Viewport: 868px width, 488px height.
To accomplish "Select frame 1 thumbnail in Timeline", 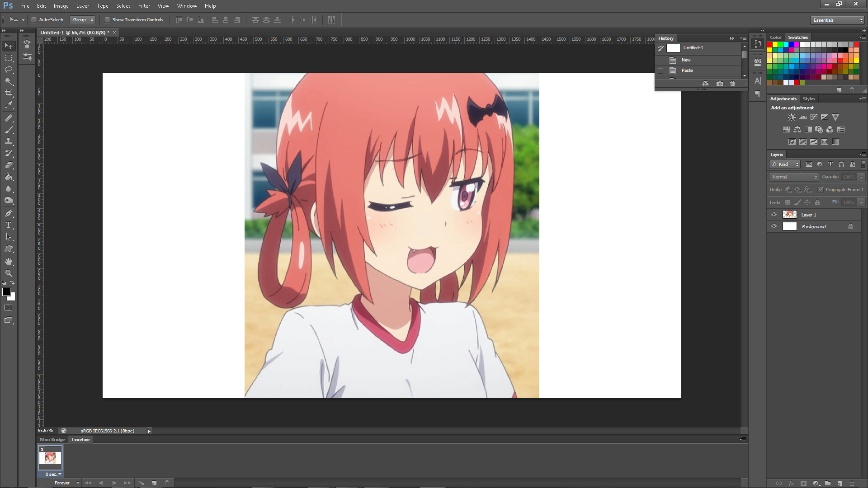I will (x=50, y=458).
